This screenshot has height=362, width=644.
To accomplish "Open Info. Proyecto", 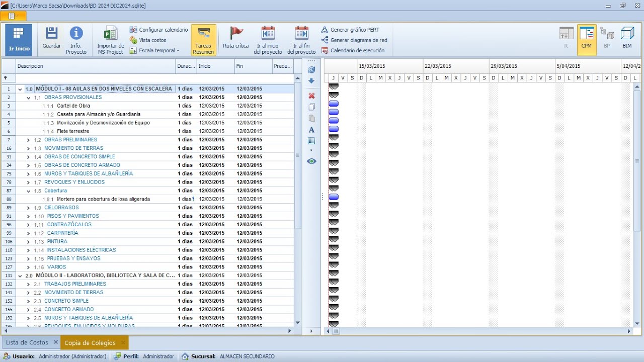I will tap(76, 40).
